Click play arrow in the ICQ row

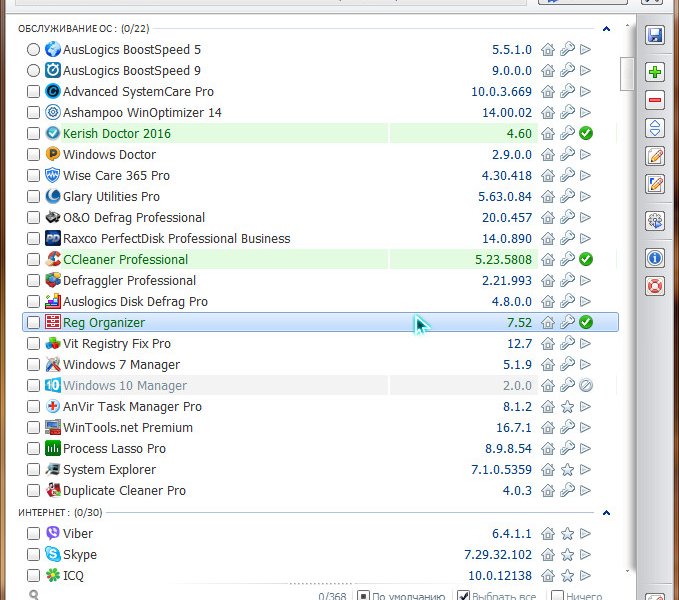tap(585, 575)
